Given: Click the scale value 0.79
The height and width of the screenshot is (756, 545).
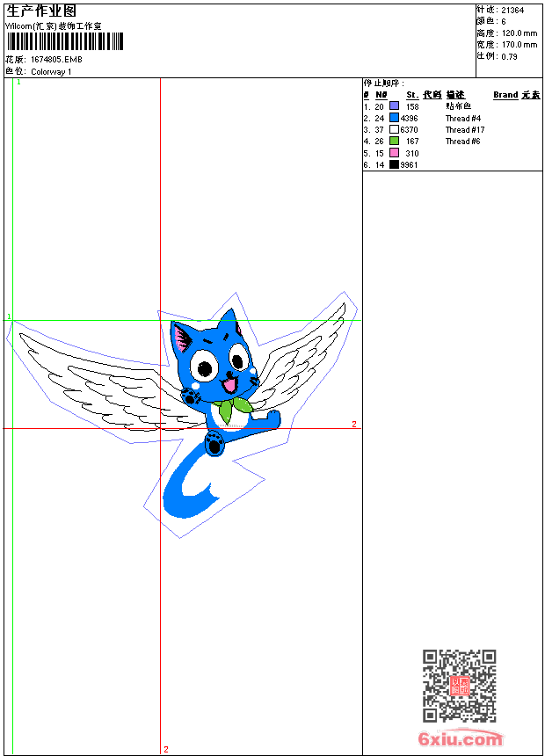Looking at the screenshot, I should coord(509,56).
